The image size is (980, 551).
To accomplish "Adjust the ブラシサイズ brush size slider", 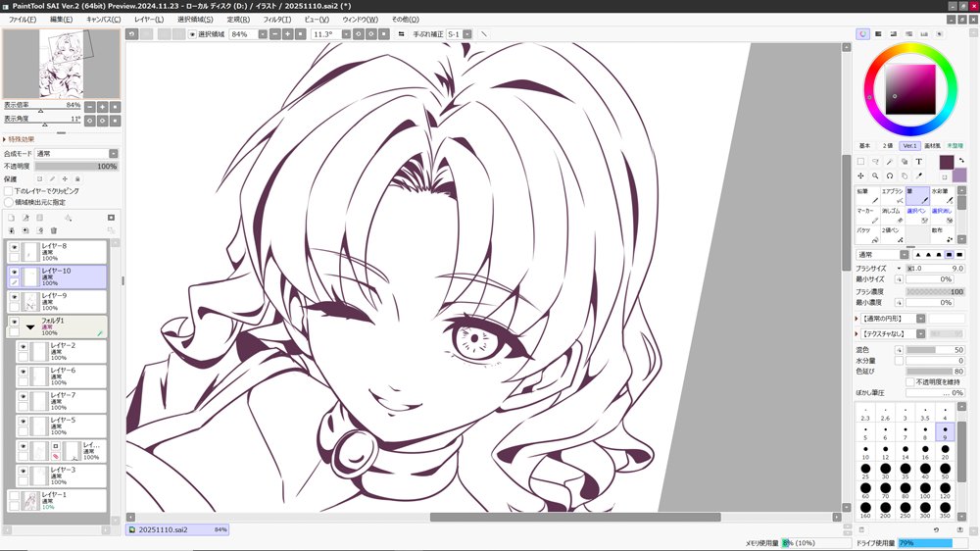I will [936, 269].
